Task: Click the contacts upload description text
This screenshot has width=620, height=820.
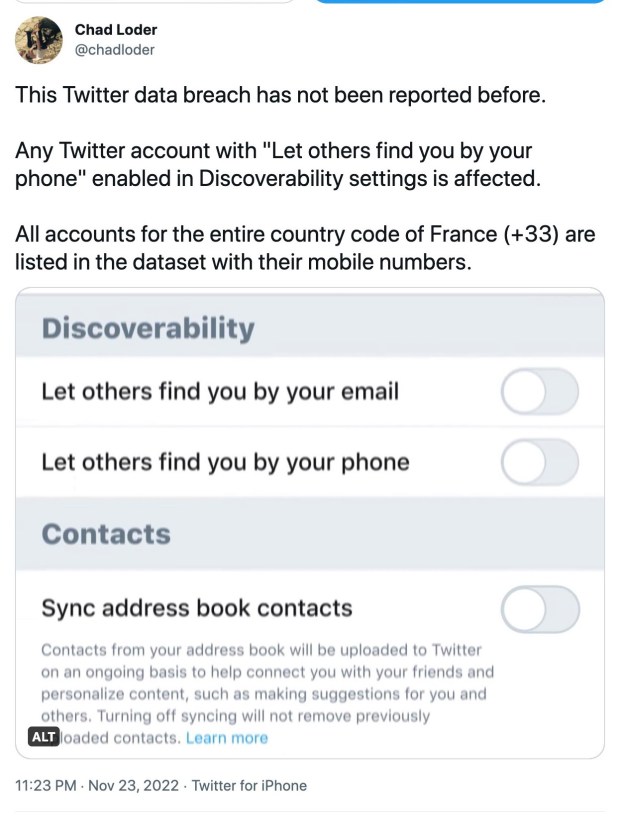Action: [267, 694]
